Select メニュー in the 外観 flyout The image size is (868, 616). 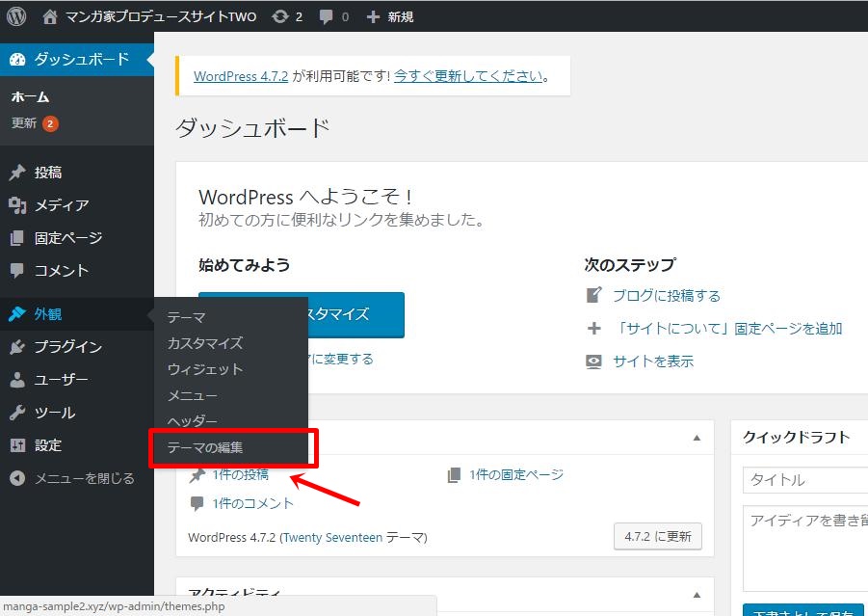tap(192, 395)
